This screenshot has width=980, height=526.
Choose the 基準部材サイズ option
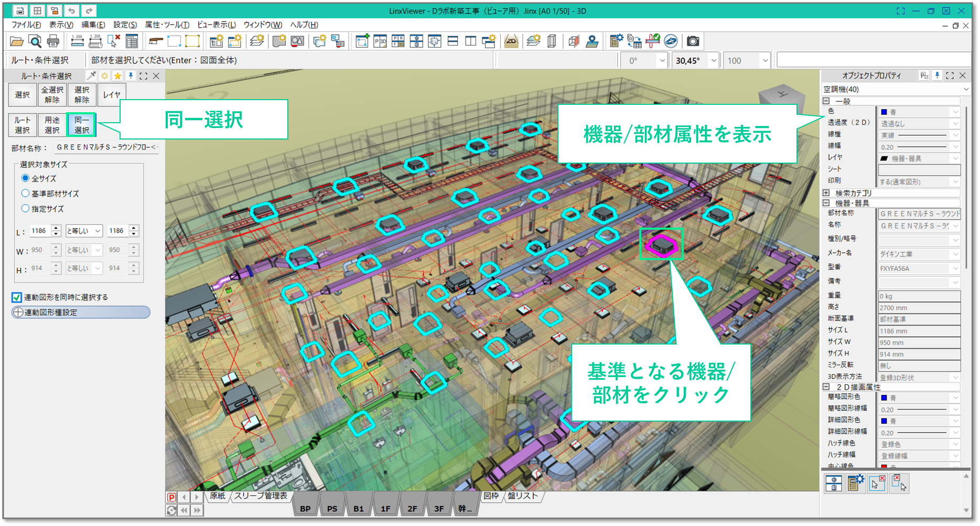point(25,194)
